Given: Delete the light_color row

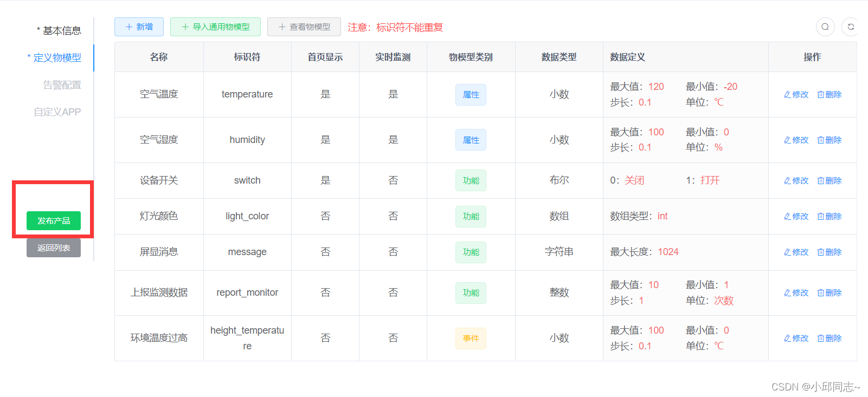Looking at the screenshot, I should 830,216.
